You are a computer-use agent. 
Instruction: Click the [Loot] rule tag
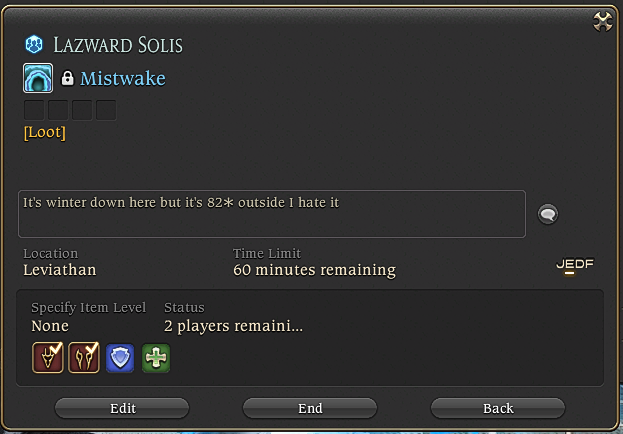pyautogui.click(x=44, y=132)
